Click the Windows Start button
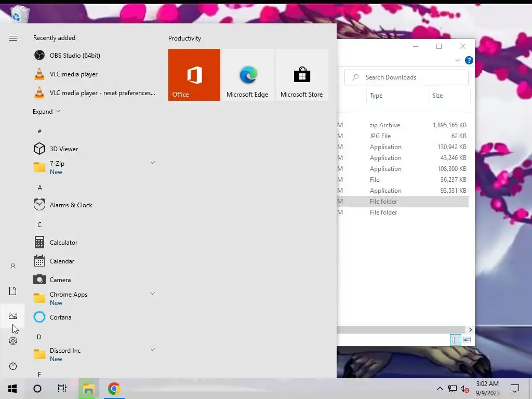This screenshot has width=532, height=399. click(12, 389)
